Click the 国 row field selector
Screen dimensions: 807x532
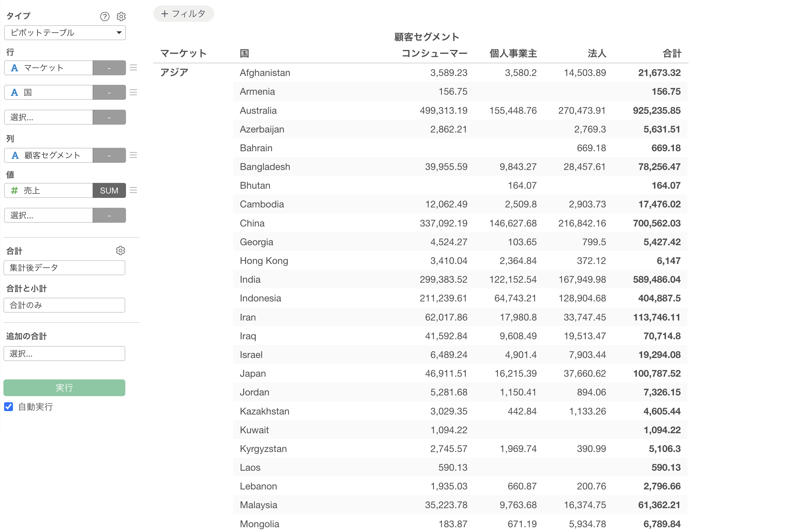click(48, 92)
